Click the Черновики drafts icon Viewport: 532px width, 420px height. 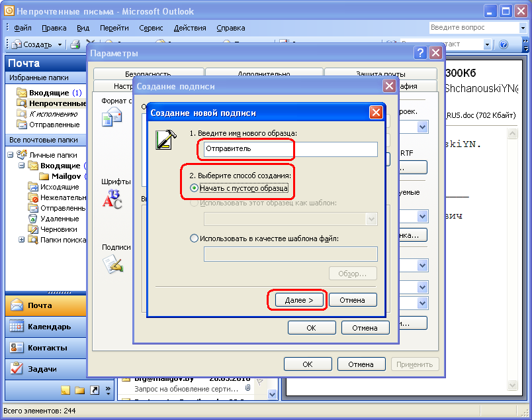point(33,229)
